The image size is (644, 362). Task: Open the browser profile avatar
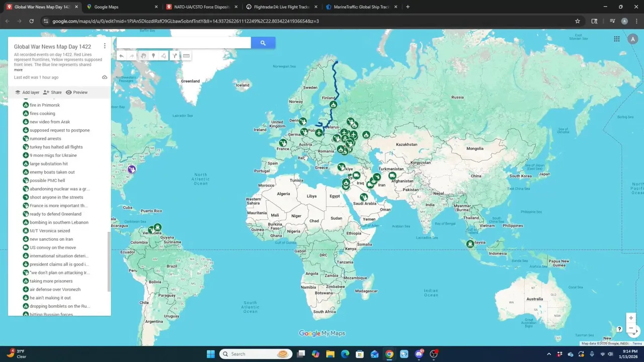tap(624, 21)
